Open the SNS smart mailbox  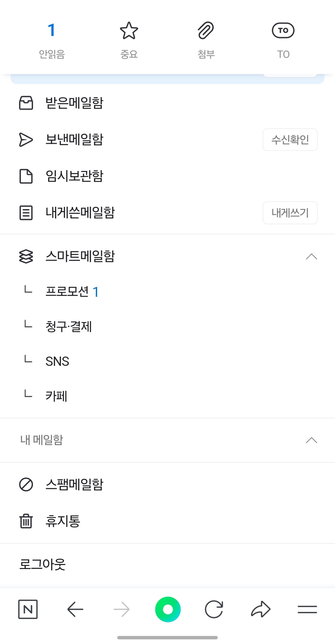click(57, 361)
